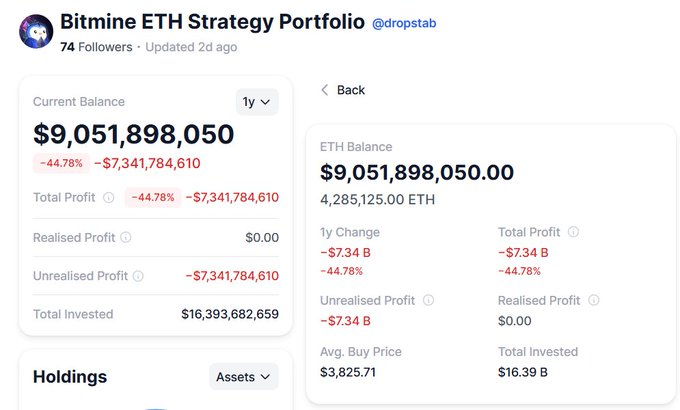
Task: Click the Bitmine portfolio avatar icon
Action: [x=36, y=32]
